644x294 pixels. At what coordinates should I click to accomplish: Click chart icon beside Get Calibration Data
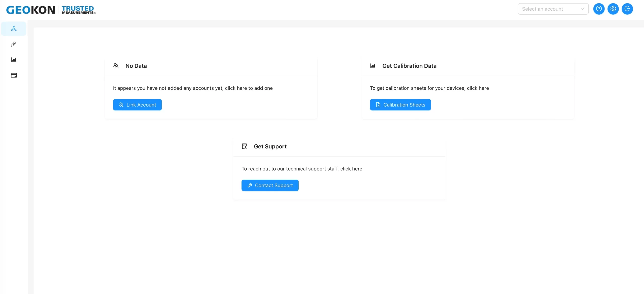[x=373, y=66]
